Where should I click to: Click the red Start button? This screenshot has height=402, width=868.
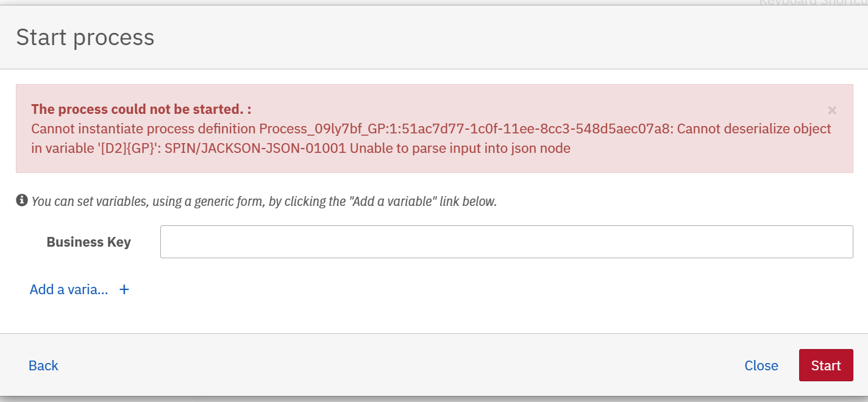coord(826,365)
